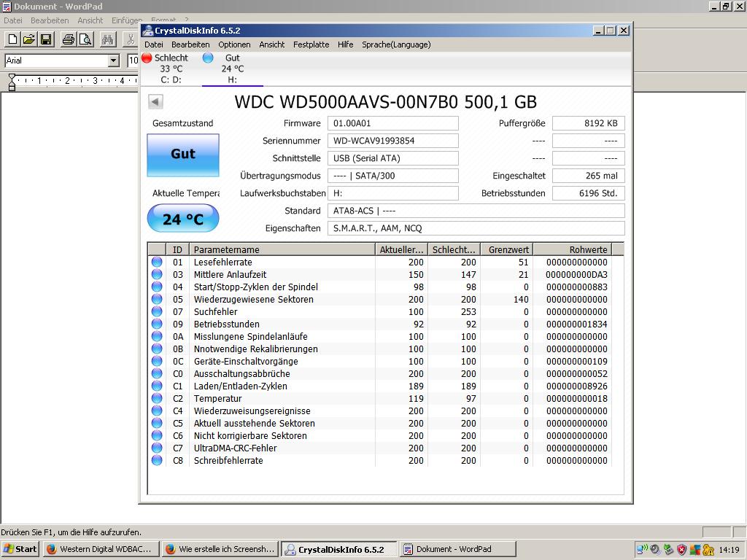Open Bearbeiten menu in WordPad window
This screenshot has width=747, height=560.
tap(50, 20)
